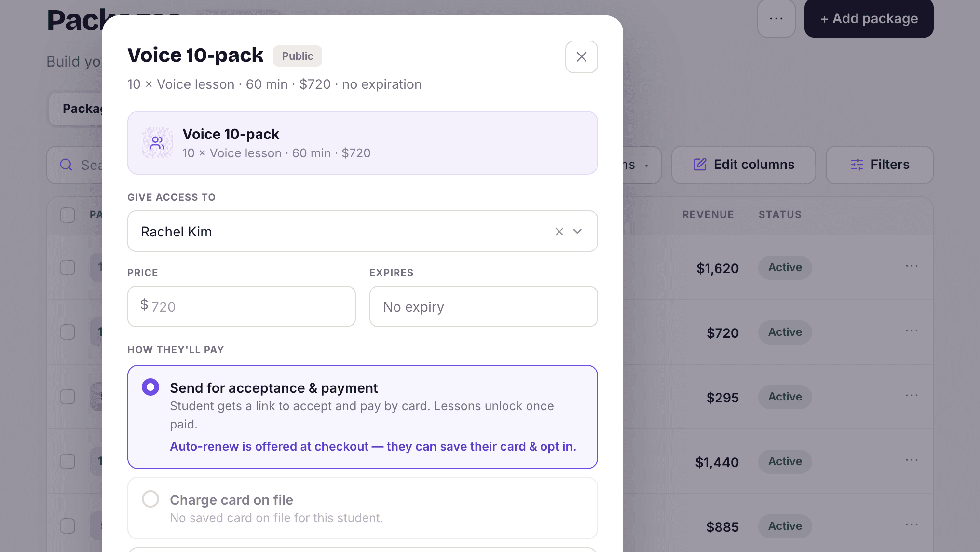Toggle the select-all checkbox in table header

68,215
